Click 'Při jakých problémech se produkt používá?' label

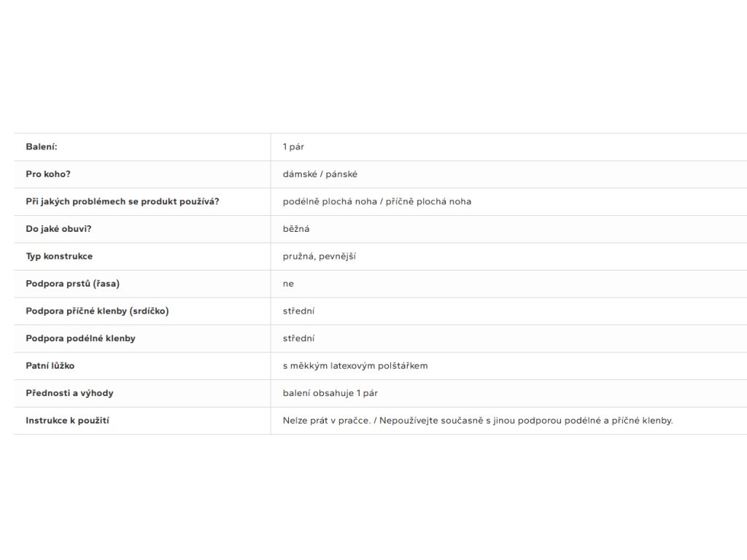tap(122, 201)
